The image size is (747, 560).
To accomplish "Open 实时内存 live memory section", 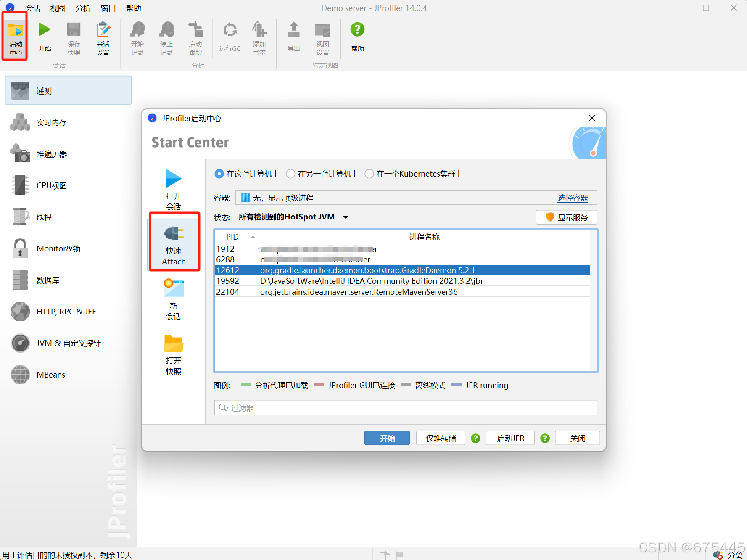I will (x=68, y=122).
